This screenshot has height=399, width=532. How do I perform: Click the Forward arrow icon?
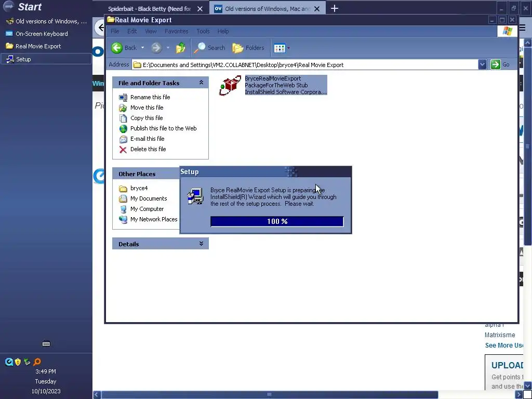point(156,48)
